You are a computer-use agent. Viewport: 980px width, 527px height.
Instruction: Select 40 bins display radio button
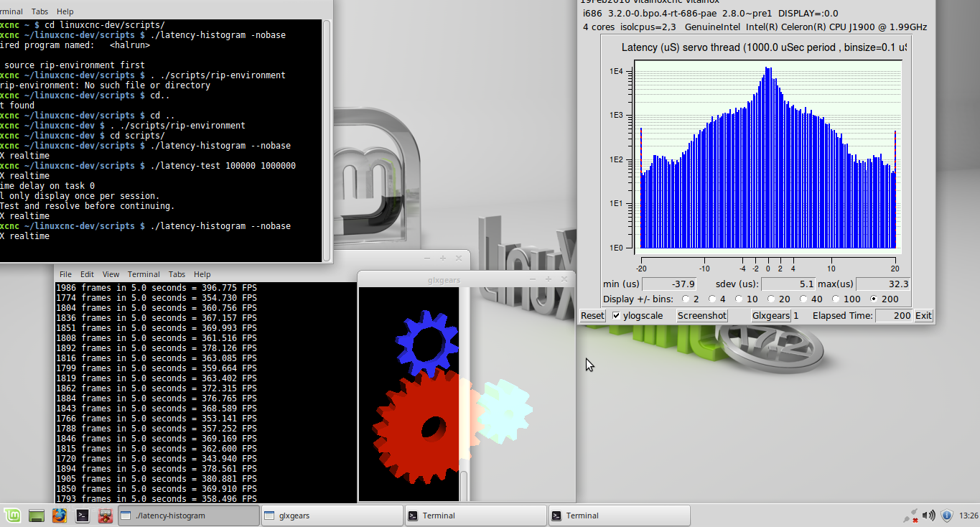pyautogui.click(x=804, y=299)
